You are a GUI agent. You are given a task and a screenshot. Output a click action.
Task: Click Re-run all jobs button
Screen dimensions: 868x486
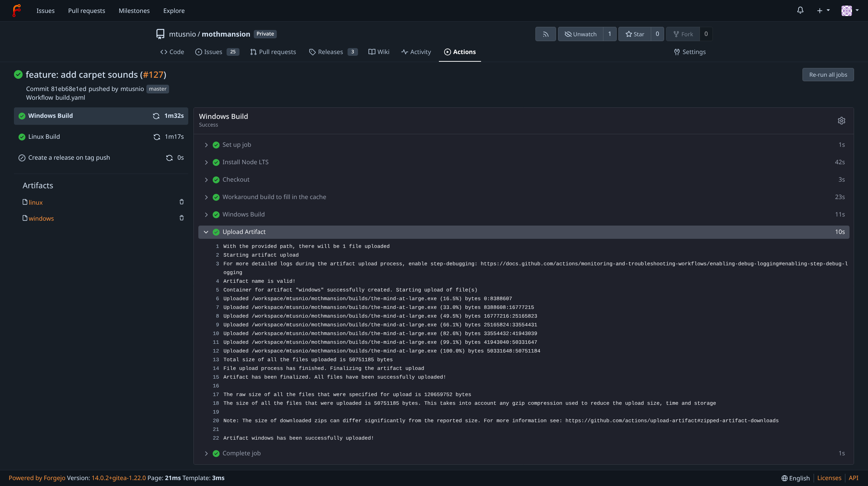pos(828,75)
